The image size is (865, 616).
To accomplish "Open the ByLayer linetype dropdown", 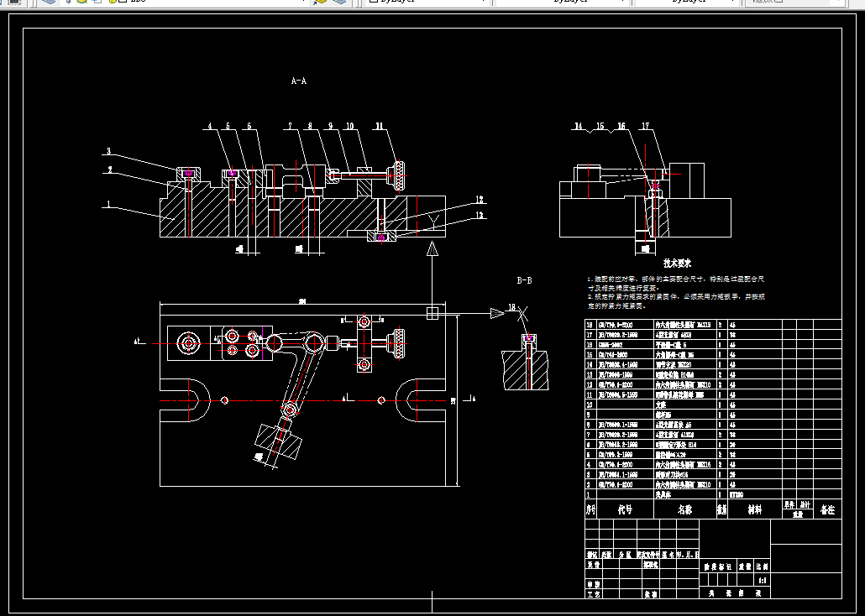I will [563, 2].
